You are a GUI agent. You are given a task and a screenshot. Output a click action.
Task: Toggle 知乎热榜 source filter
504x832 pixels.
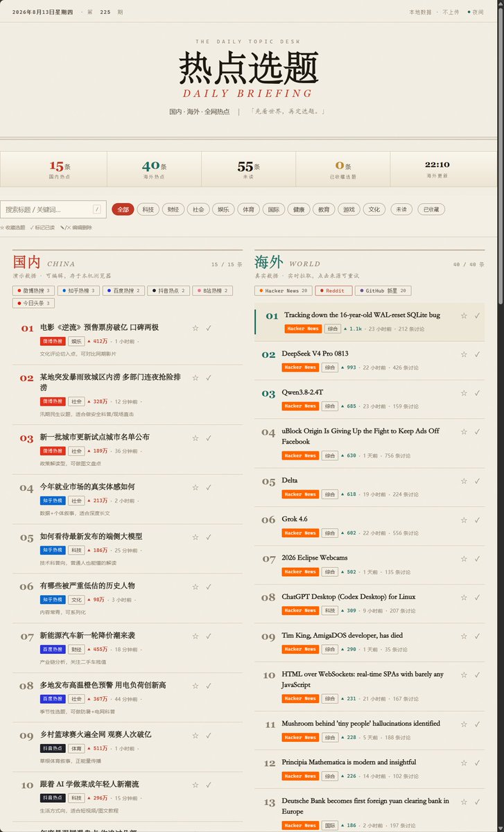point(80,291)
